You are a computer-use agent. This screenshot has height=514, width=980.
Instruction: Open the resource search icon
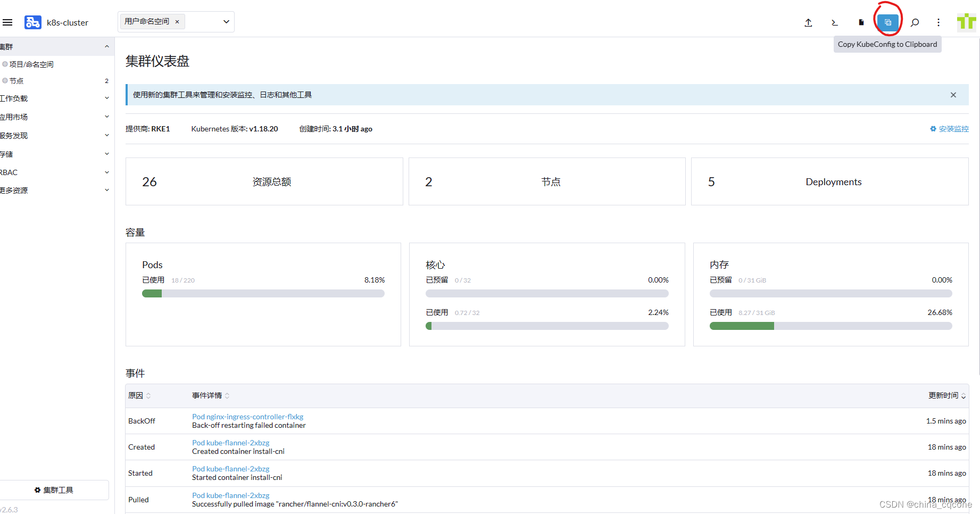coord(915,22)
